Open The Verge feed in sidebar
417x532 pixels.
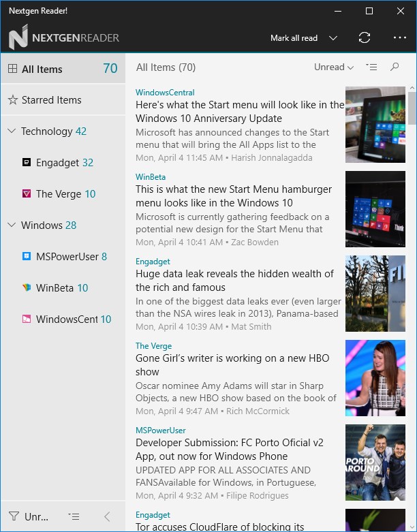coord(63,193)
